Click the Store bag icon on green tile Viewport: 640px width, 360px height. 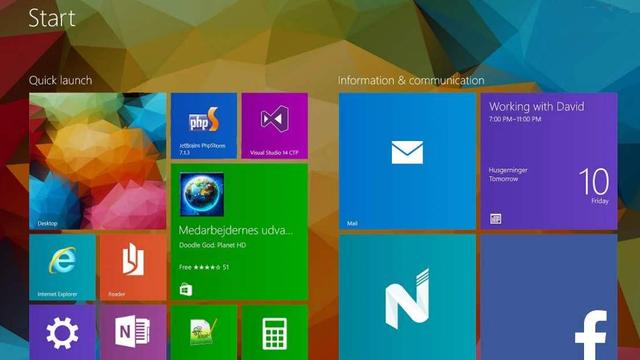(186, 289)
